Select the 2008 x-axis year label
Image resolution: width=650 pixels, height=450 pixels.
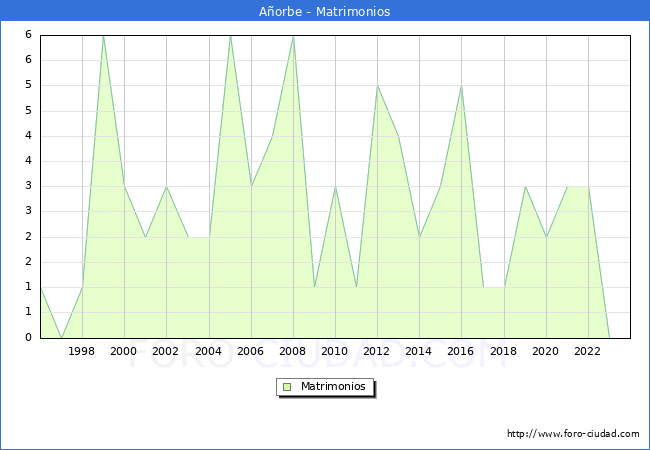tap(293, 351)
